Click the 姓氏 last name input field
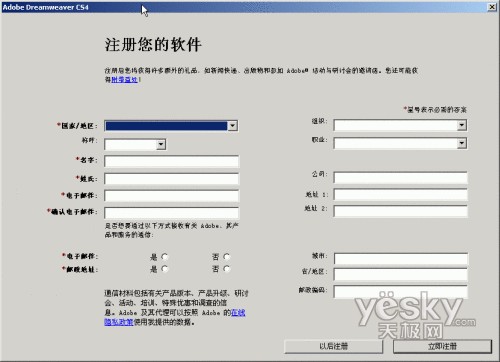Screen dimensions: 500x362 coord(171,179)
